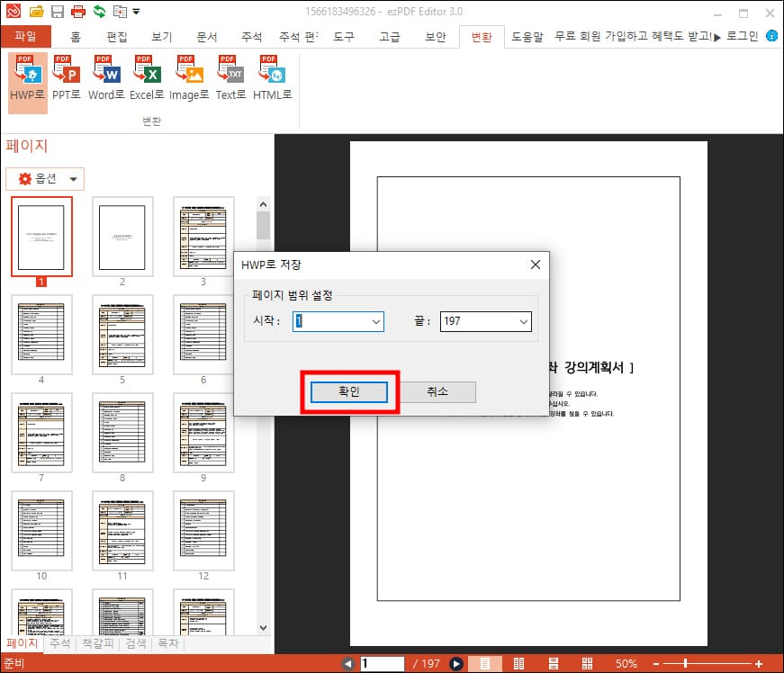Image resolution: width=784 pixels, height=673 pixels.
Task: Open the 홈 ribbon tab
Action: [76, 37]
